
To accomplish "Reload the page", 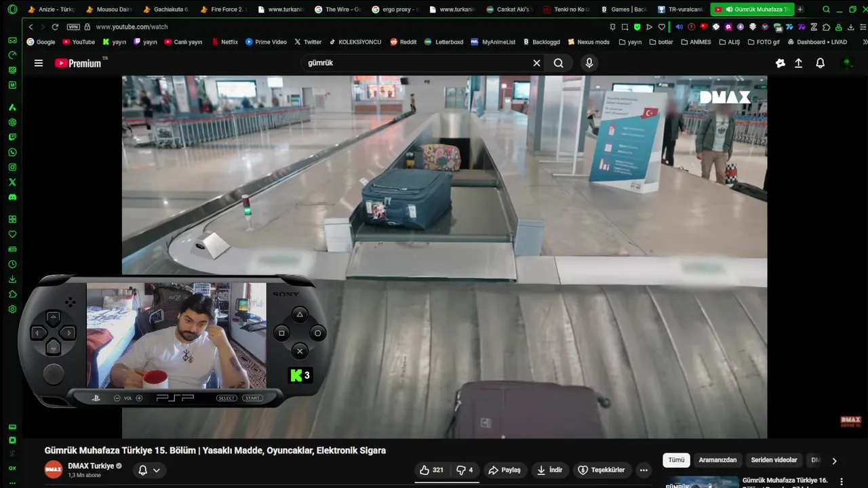I will [x=55, y=27].
